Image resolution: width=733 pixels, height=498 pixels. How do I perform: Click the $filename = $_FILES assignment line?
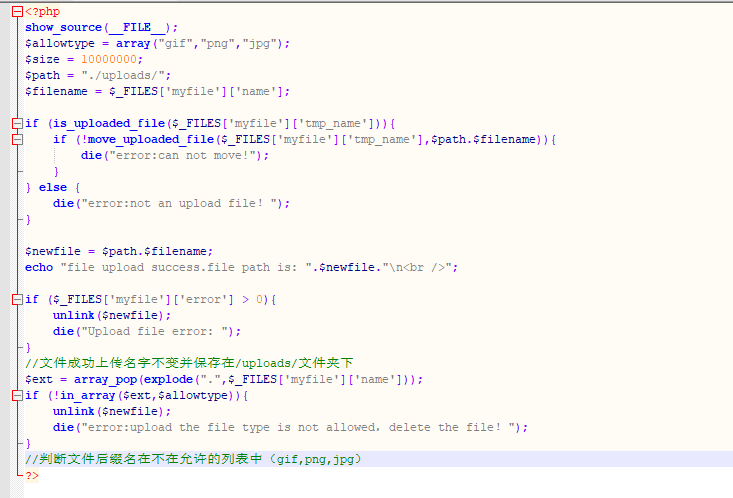point(158,91)
